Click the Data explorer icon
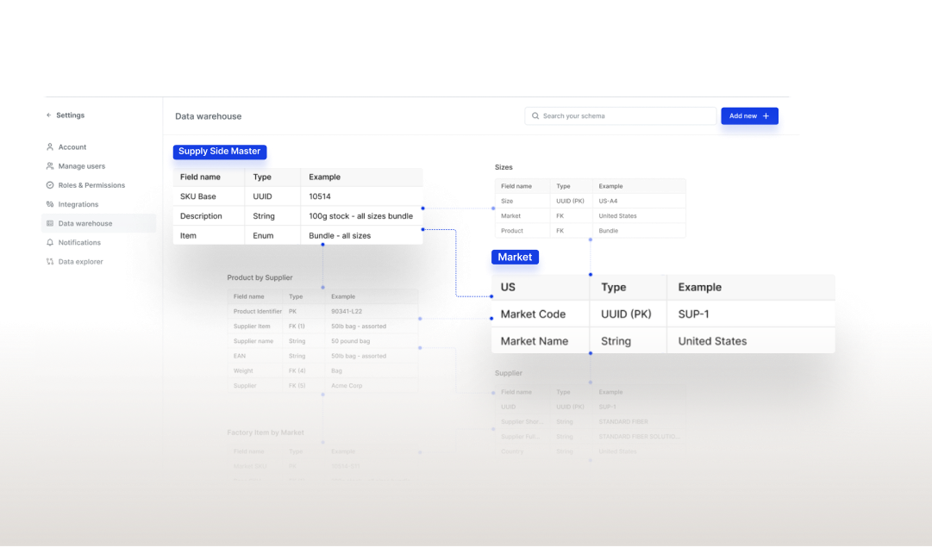 point(50,261)
